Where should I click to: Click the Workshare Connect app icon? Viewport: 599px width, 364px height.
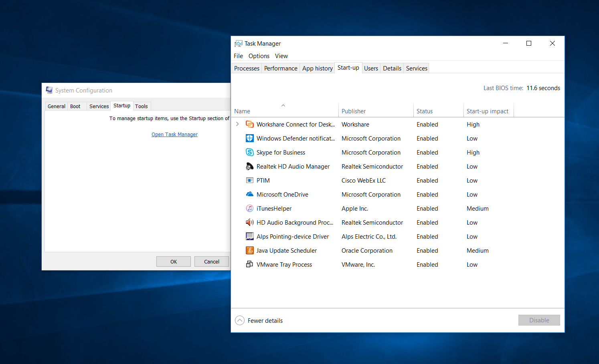[x=249, y=124]
